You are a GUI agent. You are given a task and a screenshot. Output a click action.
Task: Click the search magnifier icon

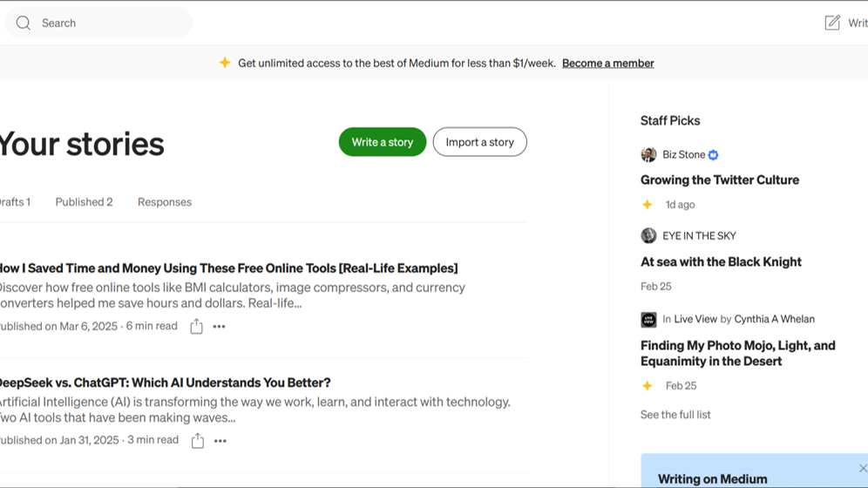pyautogui.click(x=24, y=23)
